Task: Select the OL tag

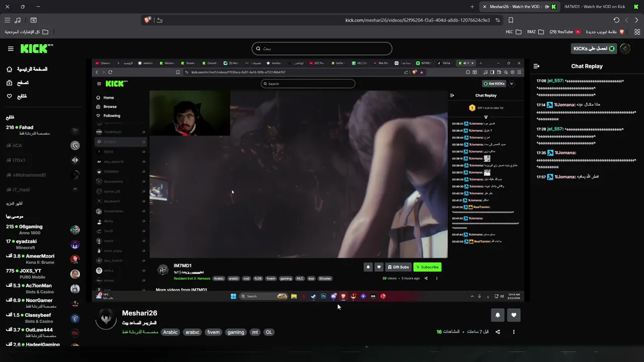Action: click(269, 332)
